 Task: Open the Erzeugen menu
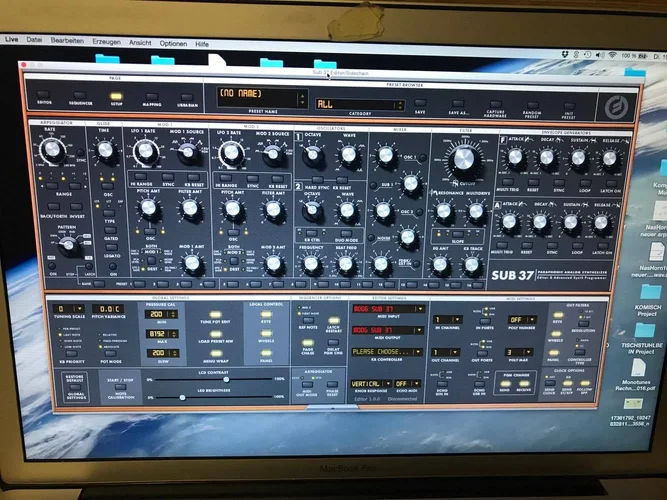point(106,42)
